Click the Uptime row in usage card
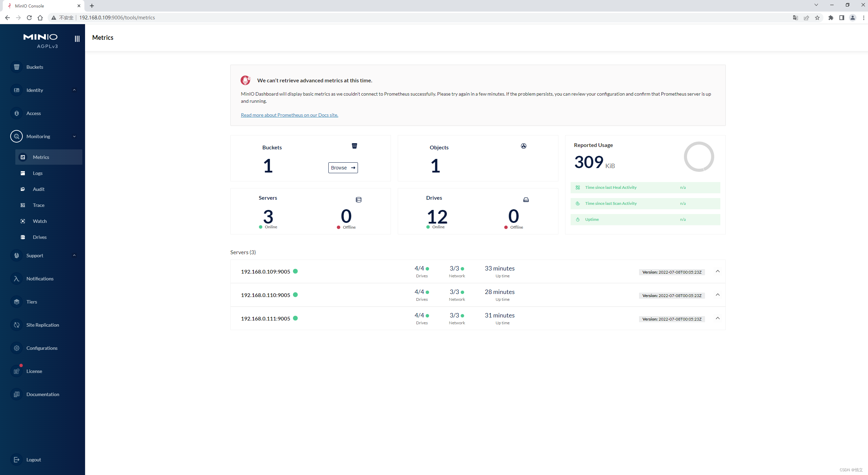Image resolution: width=868 pixels, height=475 pixels. 645,219
